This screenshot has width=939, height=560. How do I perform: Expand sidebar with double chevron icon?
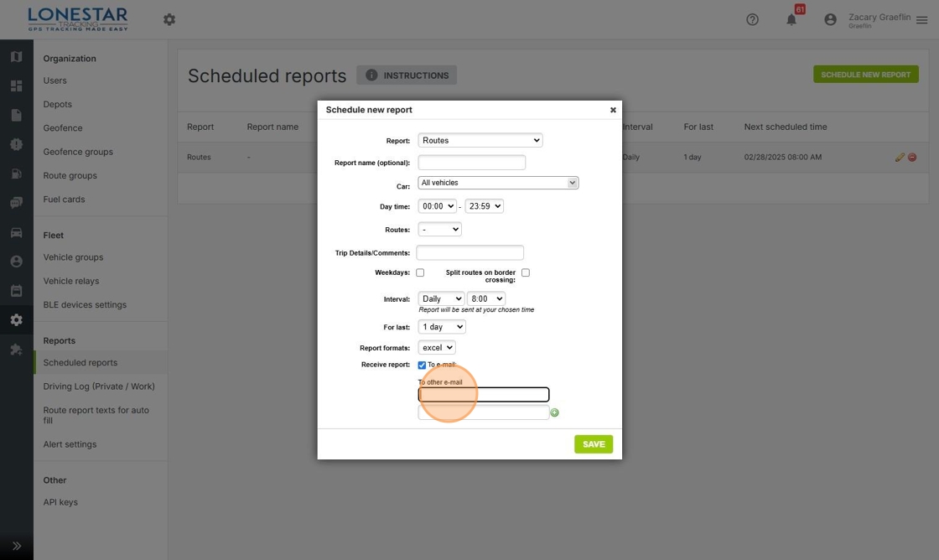(16, 546)
